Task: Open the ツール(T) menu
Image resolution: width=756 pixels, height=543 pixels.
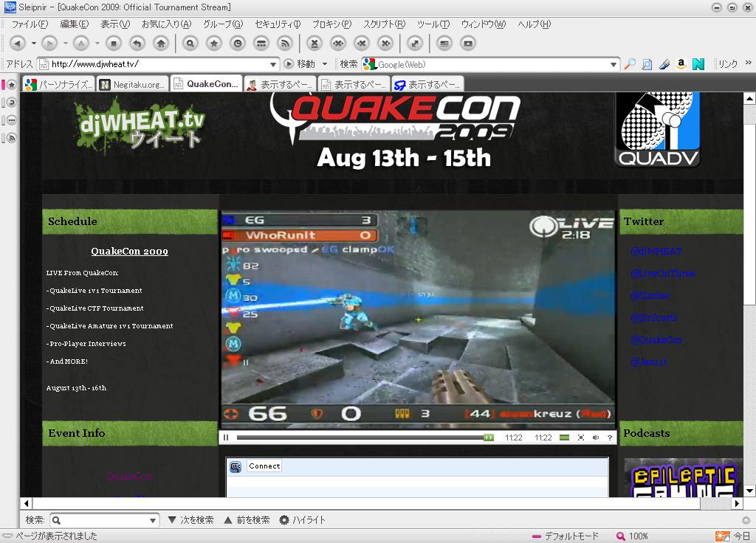Action: coord(433,24)
